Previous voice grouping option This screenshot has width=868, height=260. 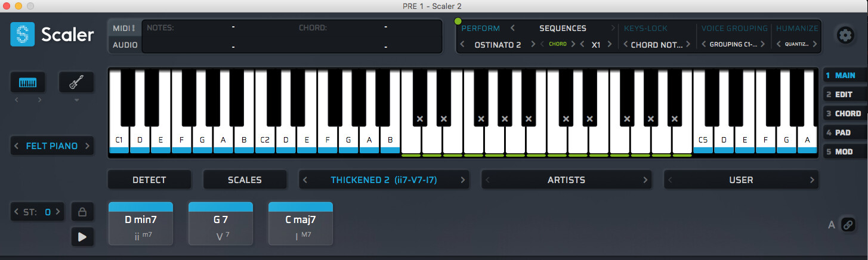[703, 44]
